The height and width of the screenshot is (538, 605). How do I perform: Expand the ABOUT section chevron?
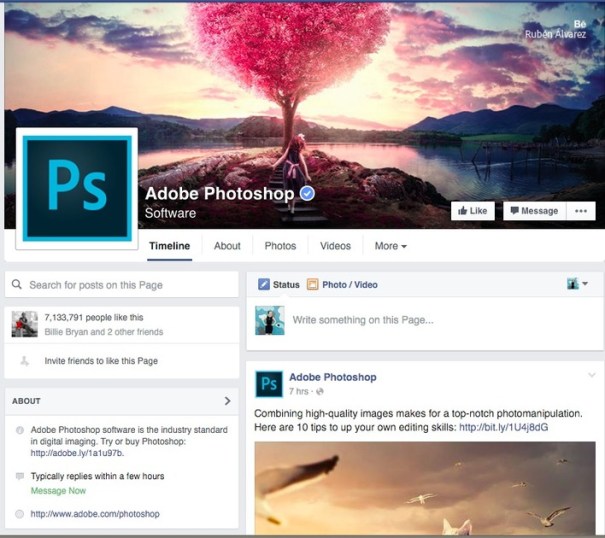point(228,401)
